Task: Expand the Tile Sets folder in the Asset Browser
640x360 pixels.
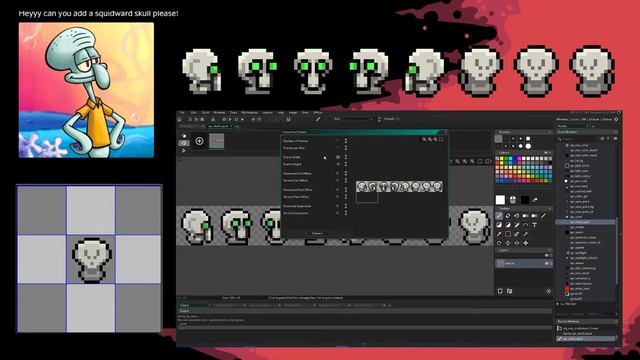Action: coord(558,304)
